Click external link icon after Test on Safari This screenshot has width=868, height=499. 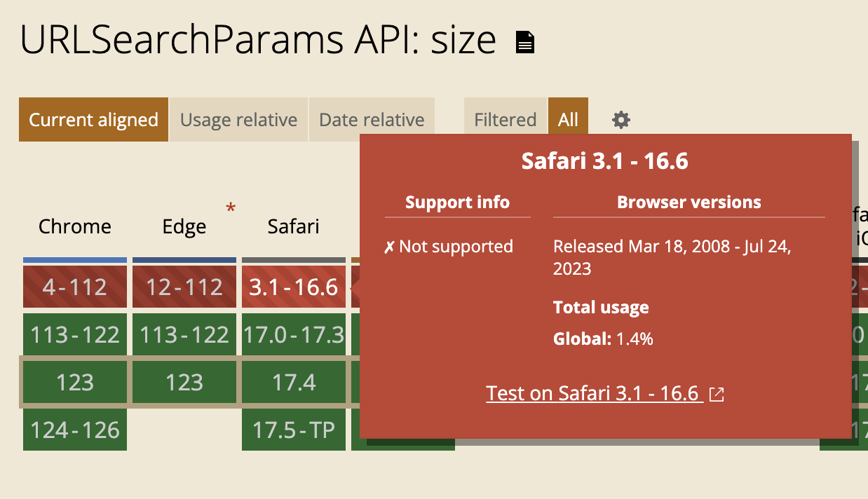click(717, 395)
